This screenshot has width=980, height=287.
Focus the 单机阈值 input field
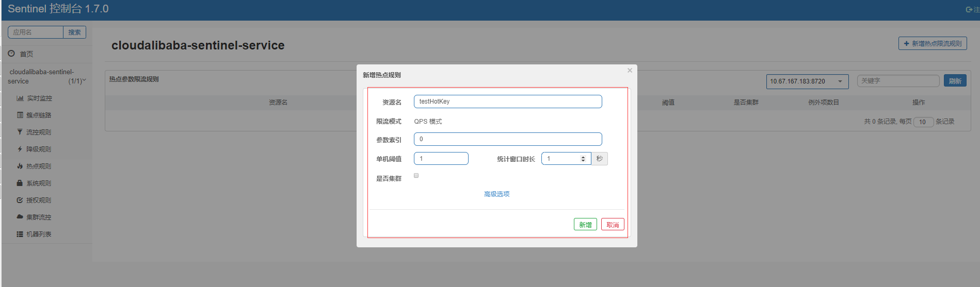tap(441, 159)
